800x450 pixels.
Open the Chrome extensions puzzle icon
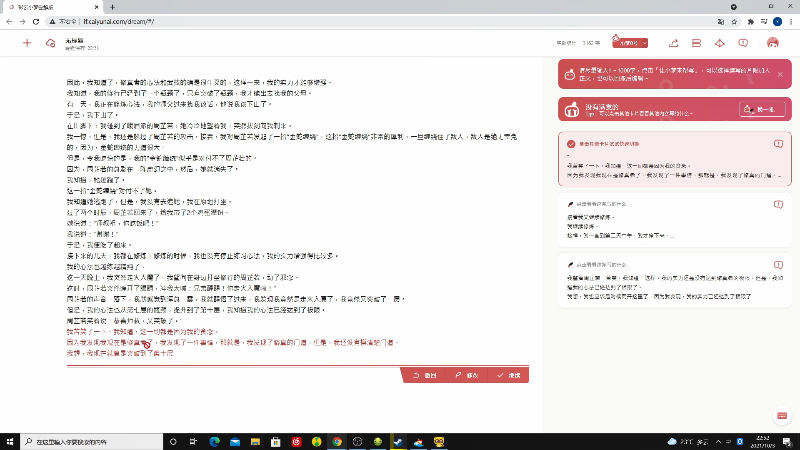pyautogui.click(x=751, y=21)
